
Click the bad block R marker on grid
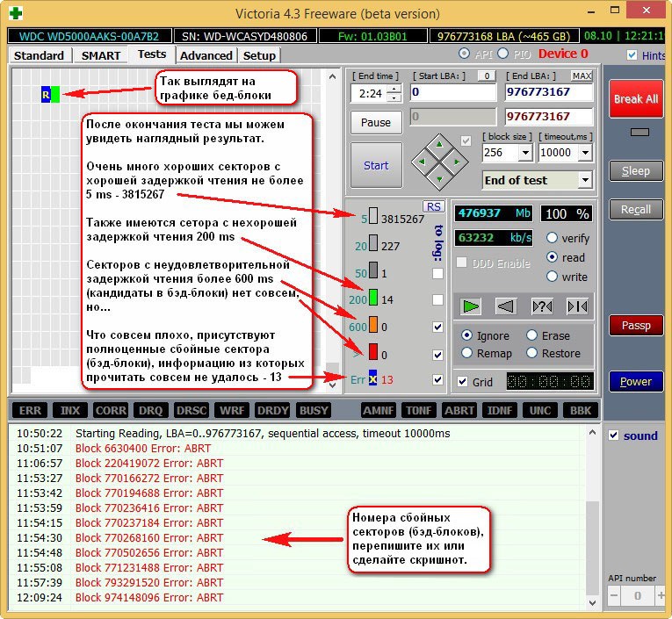pos(46,94)
